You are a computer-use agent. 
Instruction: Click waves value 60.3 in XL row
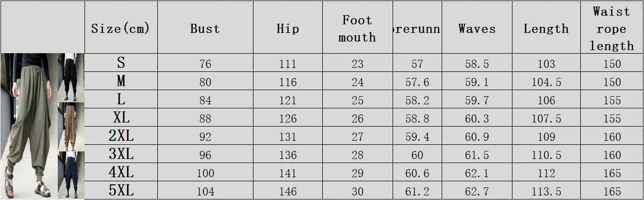[477, 118]
